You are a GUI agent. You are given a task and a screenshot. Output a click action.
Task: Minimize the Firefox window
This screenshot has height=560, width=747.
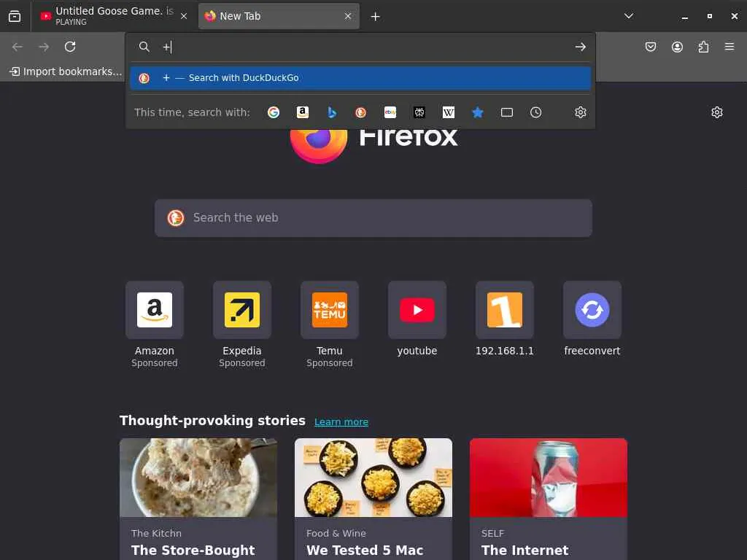(x=684, y=16)
